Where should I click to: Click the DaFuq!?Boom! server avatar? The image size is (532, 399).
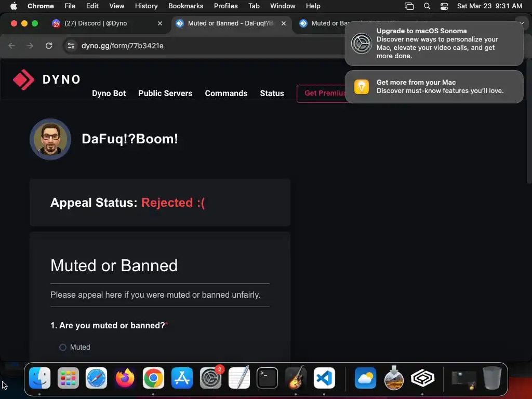tap(50, 139)
